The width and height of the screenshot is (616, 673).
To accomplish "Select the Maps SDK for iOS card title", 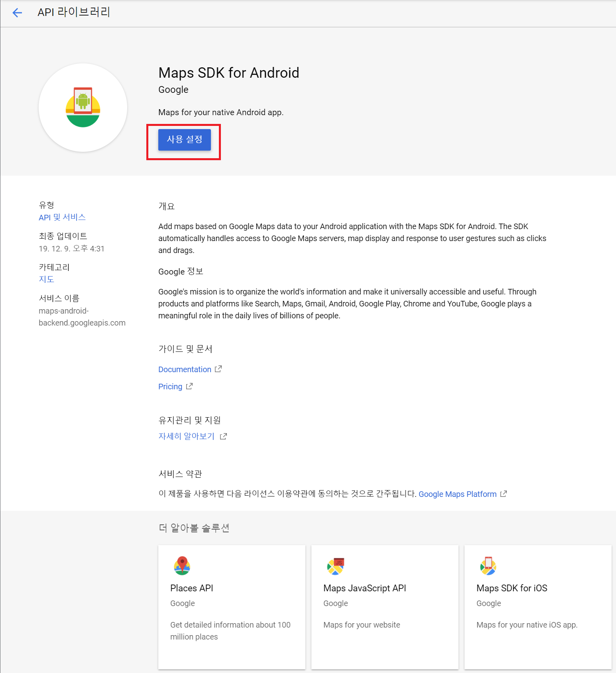I will (512, 588).
